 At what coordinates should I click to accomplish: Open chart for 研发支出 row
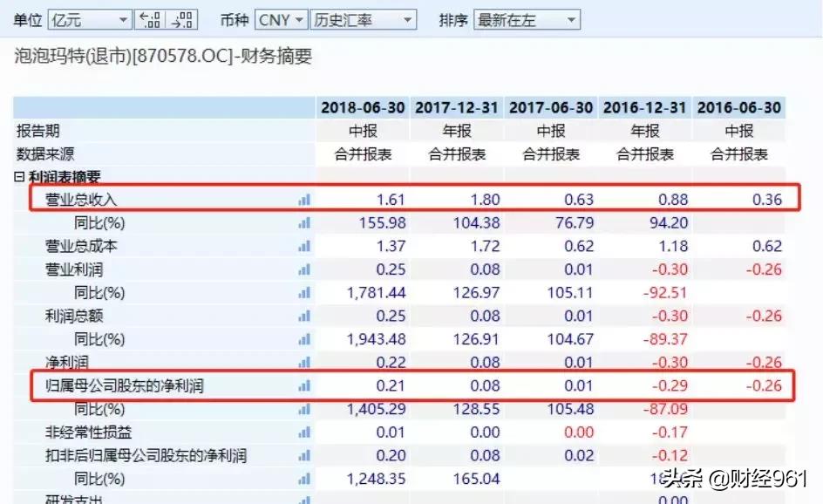tap(303, 499)
